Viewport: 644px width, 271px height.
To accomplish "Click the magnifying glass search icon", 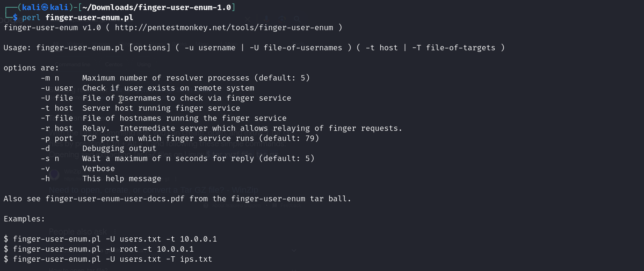I will 297,19.
